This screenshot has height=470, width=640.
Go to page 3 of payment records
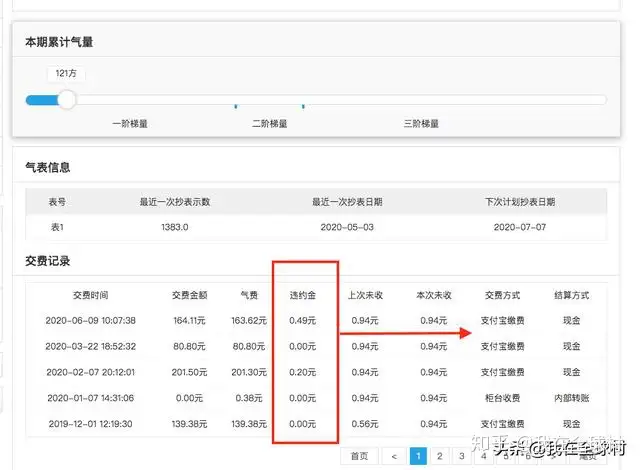(462, 456)
